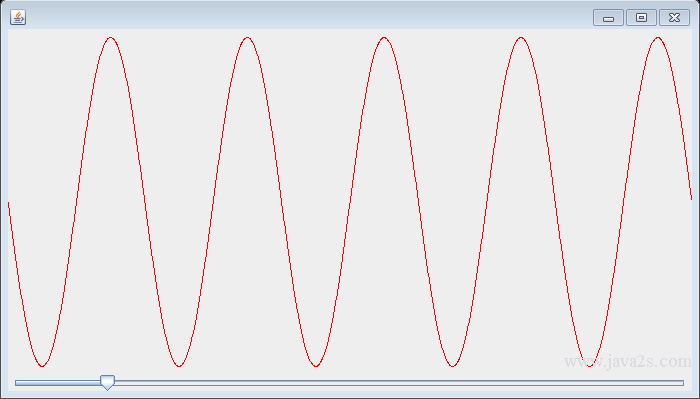Viewport: 700px width, 399px height.
Task: Click the far left end of slider track
Action: (x=18, y=383)
